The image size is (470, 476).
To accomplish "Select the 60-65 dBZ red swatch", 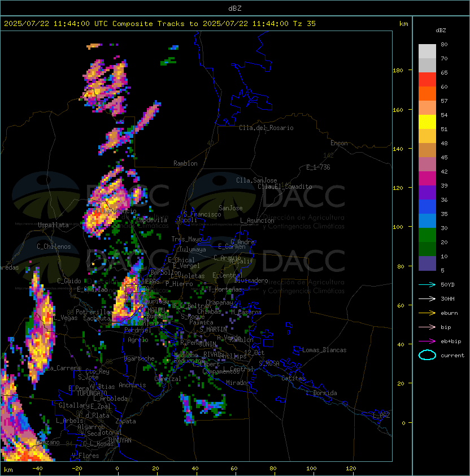I will 427,80.
